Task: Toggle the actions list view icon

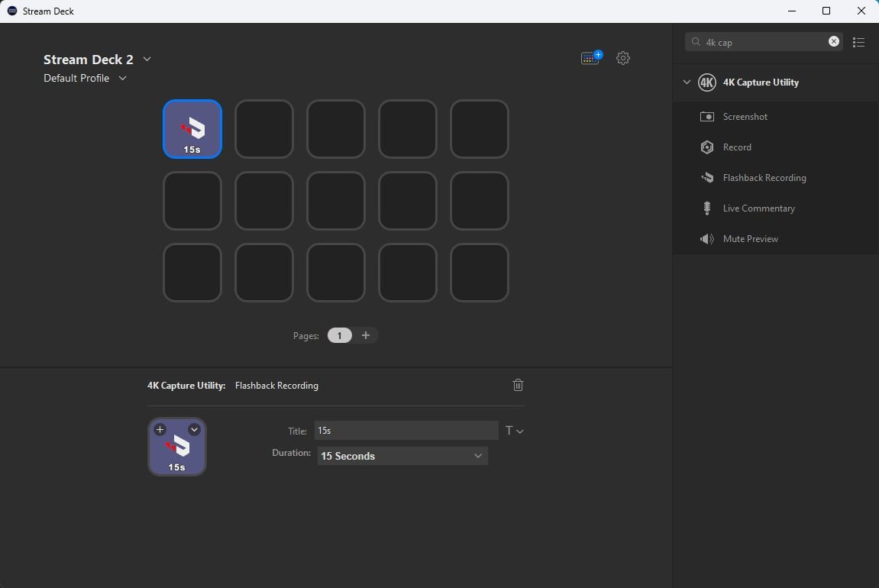Action: tap(859, 43)
